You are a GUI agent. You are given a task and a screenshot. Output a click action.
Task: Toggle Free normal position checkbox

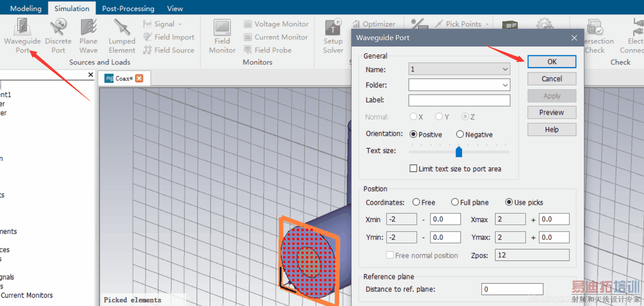tap(390, 255)
